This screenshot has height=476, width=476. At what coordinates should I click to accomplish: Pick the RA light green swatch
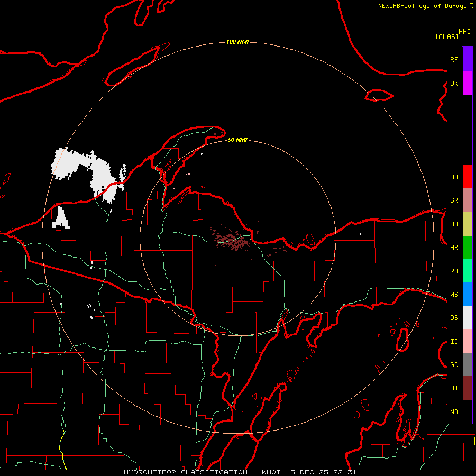click(467, 271)
